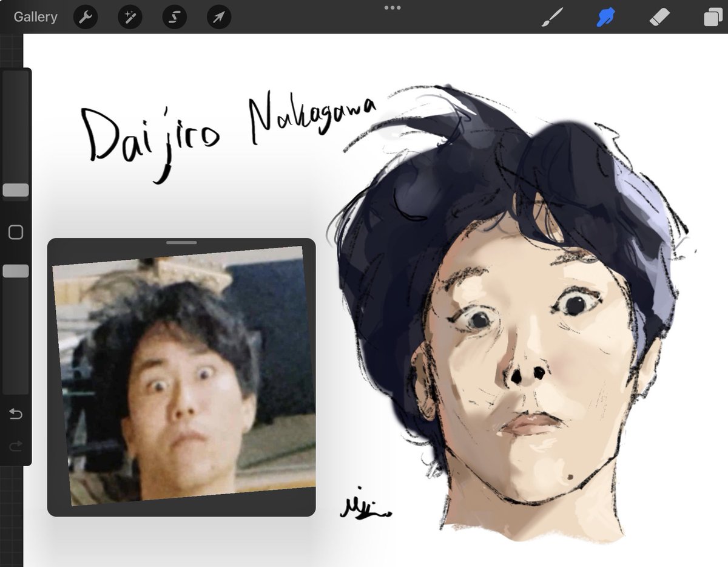Open the Actions wrench menu
This screenshot has height=567, width=728.
tap(86, 18)
